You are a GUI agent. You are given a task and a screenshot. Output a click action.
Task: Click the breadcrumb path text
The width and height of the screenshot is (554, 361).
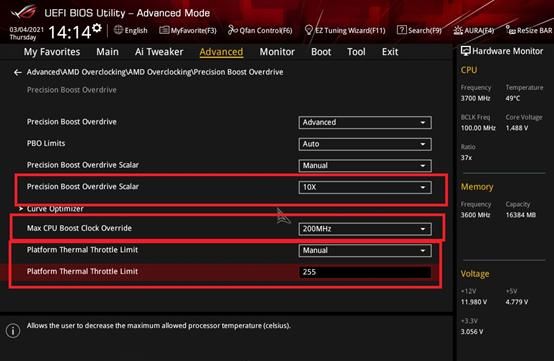coord(155,72)
